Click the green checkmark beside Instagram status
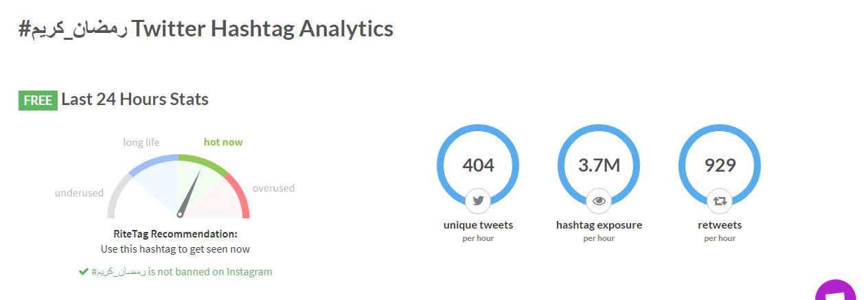 [x=84, y=272]
